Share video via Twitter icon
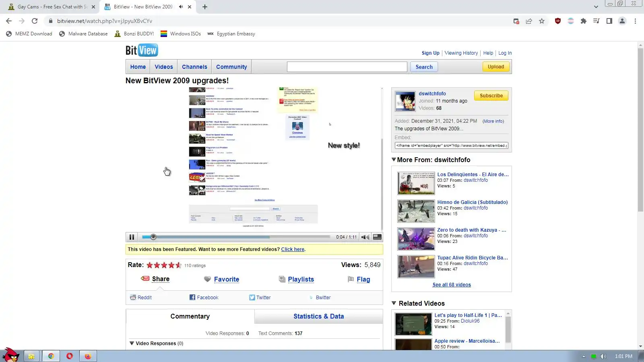 252,298
